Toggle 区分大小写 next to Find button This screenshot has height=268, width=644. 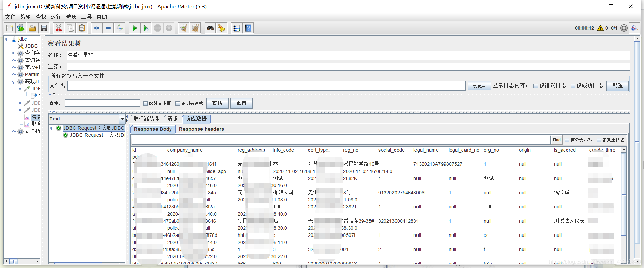pos(567,140)
